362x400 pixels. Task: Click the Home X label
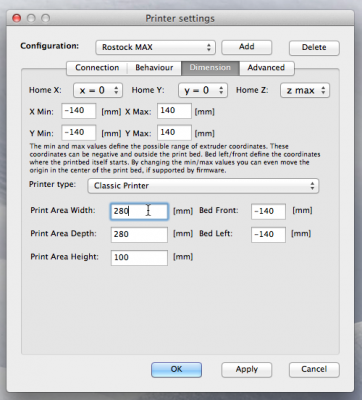[45, 90]
